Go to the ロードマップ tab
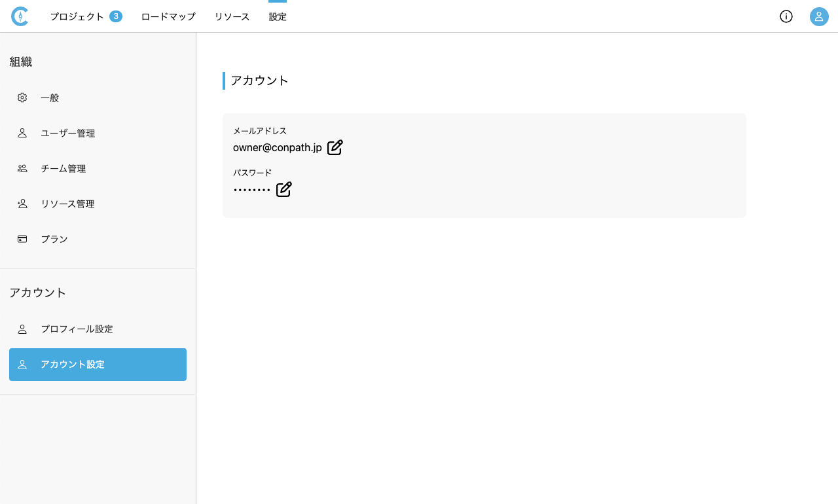Image resolution: width=838 pixels, height=504 pixels. [x=168, y=17]
